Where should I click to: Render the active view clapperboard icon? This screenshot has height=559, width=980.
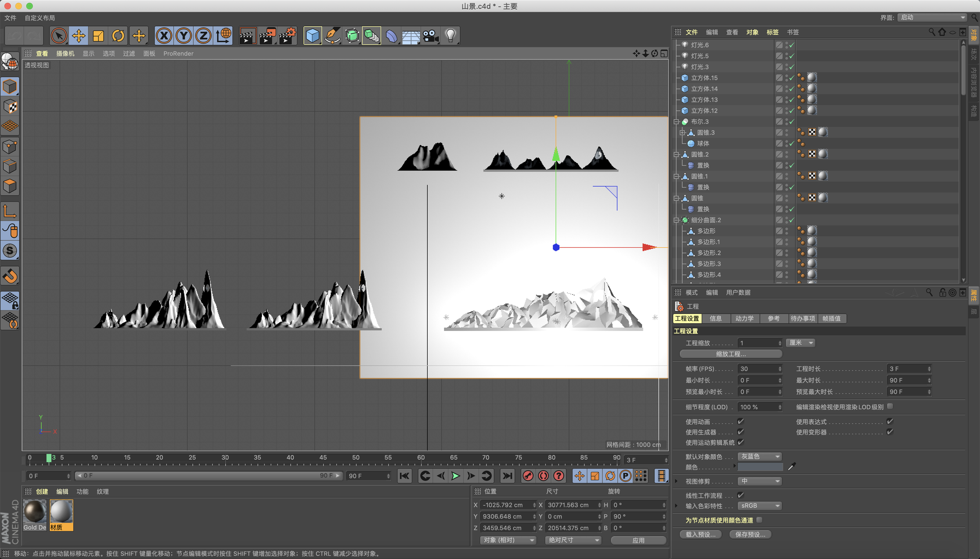click(248, 36)
